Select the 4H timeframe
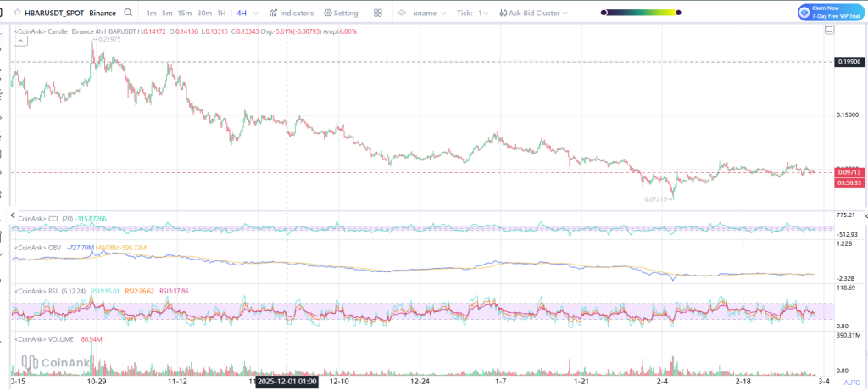868x391 pixels. 242,13
